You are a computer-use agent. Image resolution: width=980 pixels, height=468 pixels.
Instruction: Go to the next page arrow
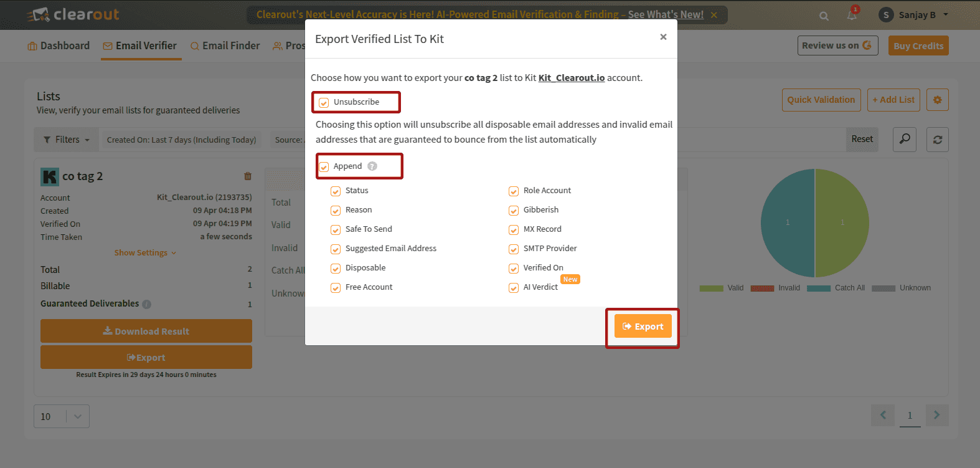(937, 415)
